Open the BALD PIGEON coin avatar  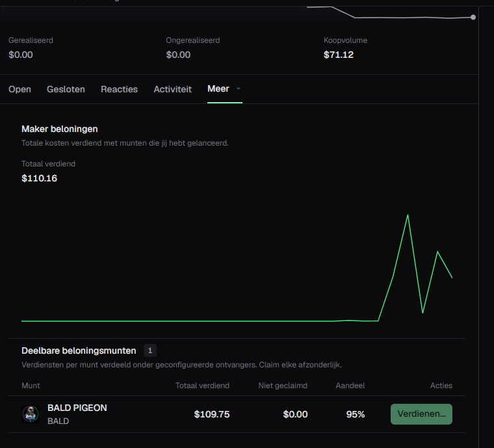click(x=31, y=414)
